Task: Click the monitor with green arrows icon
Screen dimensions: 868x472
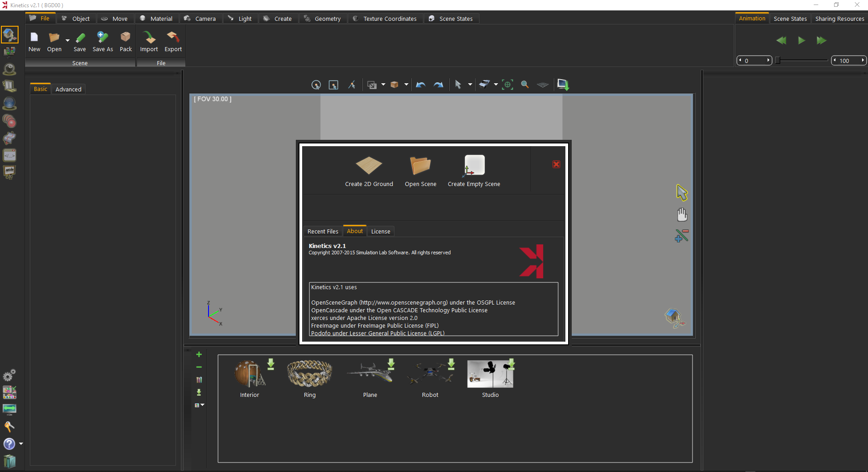Action: 9,409
